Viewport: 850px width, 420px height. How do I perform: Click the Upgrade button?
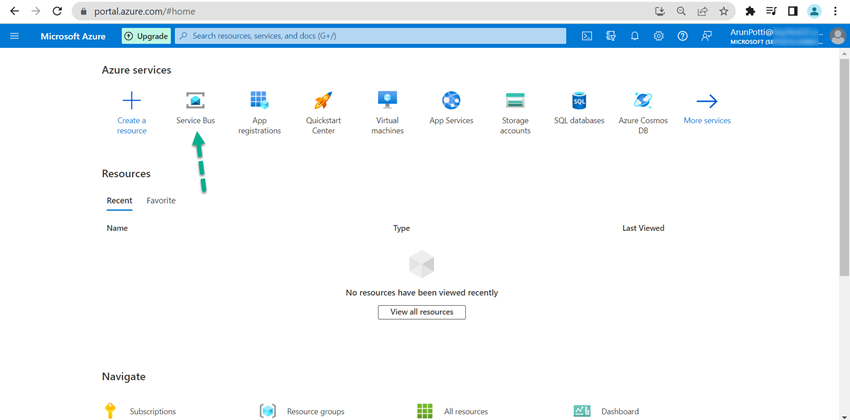point(146,36)
